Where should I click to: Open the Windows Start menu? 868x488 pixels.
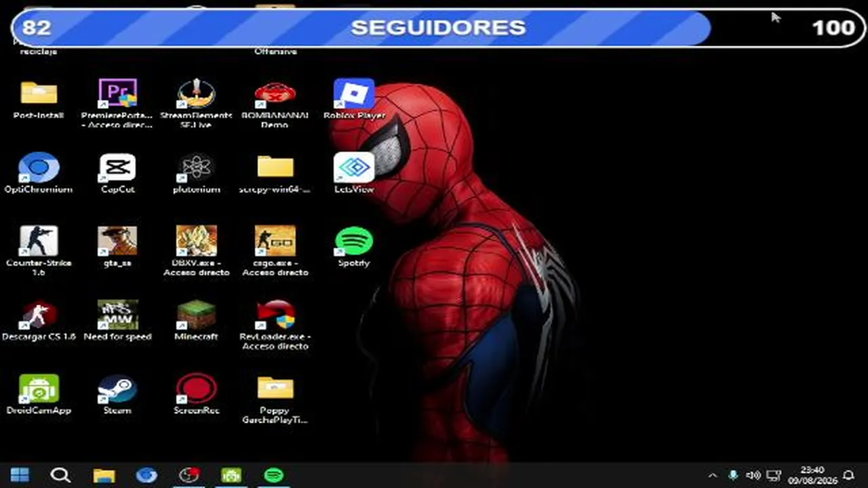click(20, 475)
